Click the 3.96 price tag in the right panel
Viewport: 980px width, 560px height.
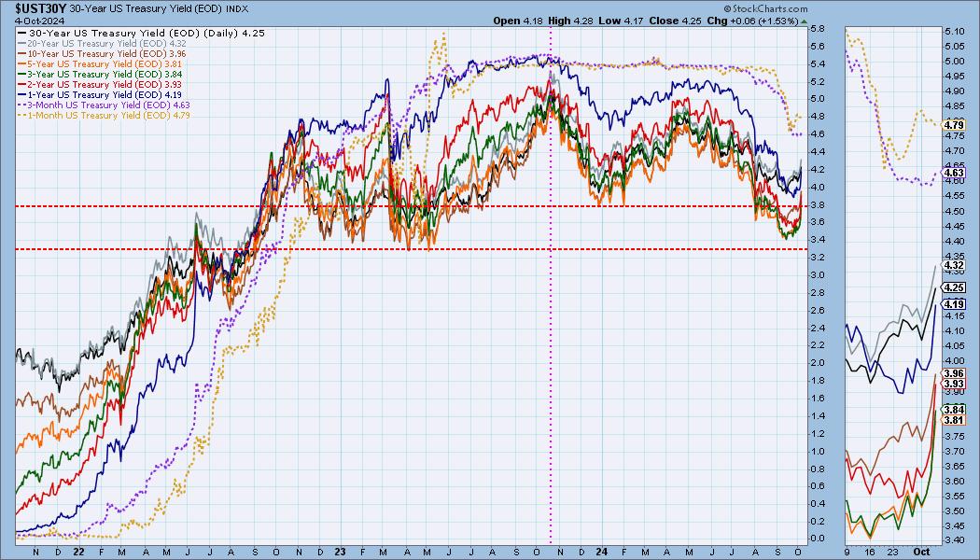(955, 373)
